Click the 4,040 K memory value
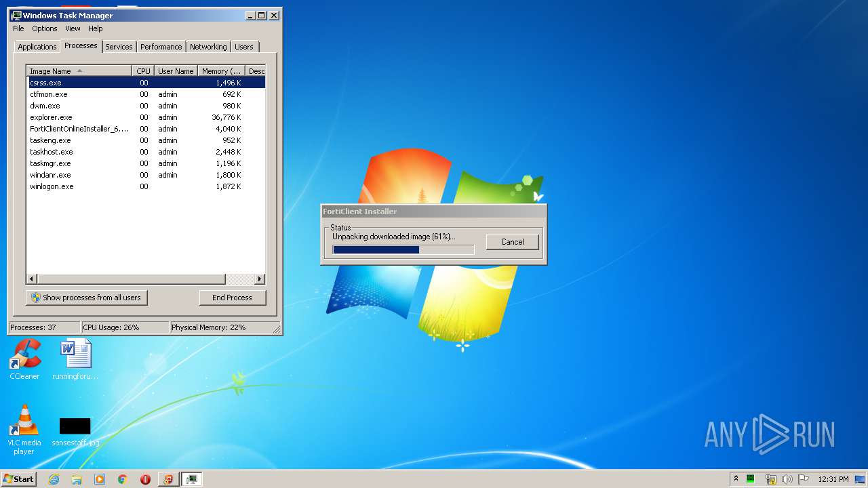The width and height of the screenshot is (868, 488). click(229, 129)
